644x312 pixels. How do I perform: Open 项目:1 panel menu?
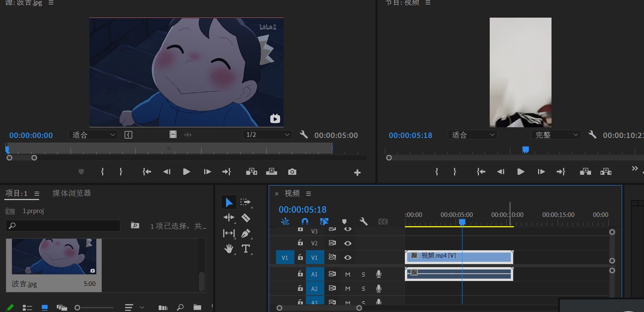[x=37, y=194]
